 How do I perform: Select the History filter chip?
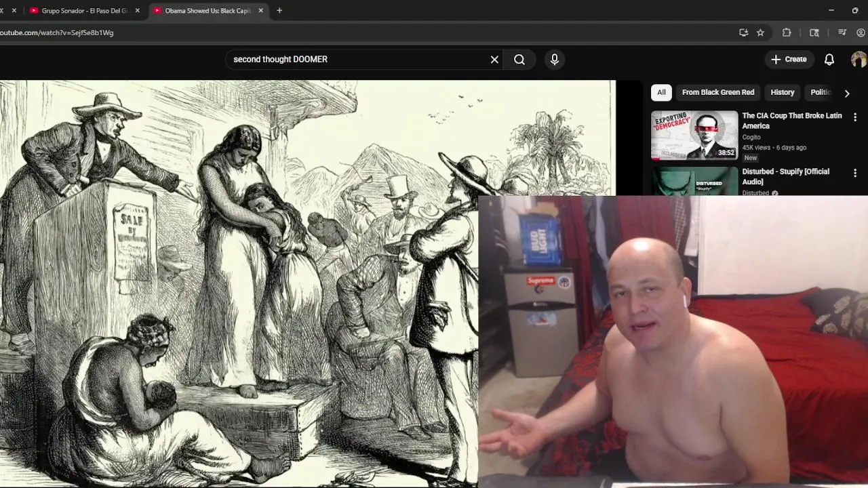pyautogui.click(x=782, y=92)
